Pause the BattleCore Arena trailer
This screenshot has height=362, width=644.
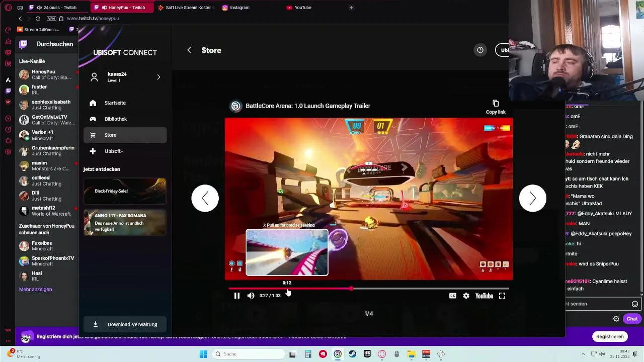[x=237, y=296]
